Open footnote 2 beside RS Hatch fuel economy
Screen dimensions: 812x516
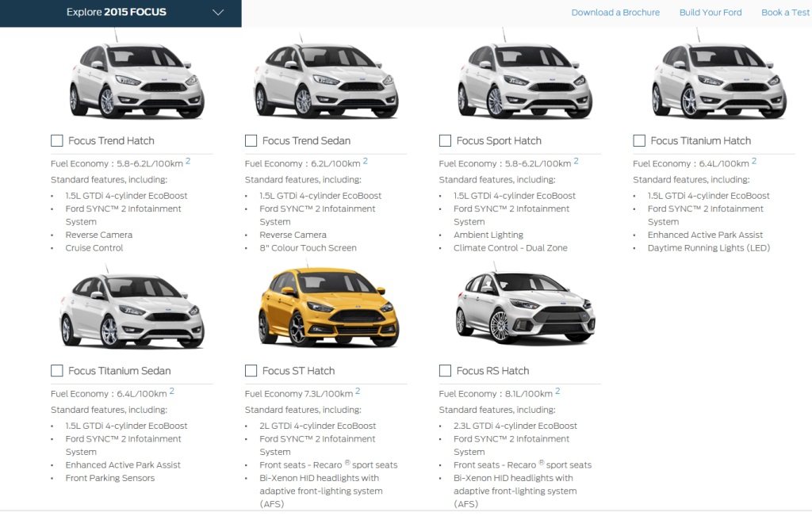click(557, 392)
